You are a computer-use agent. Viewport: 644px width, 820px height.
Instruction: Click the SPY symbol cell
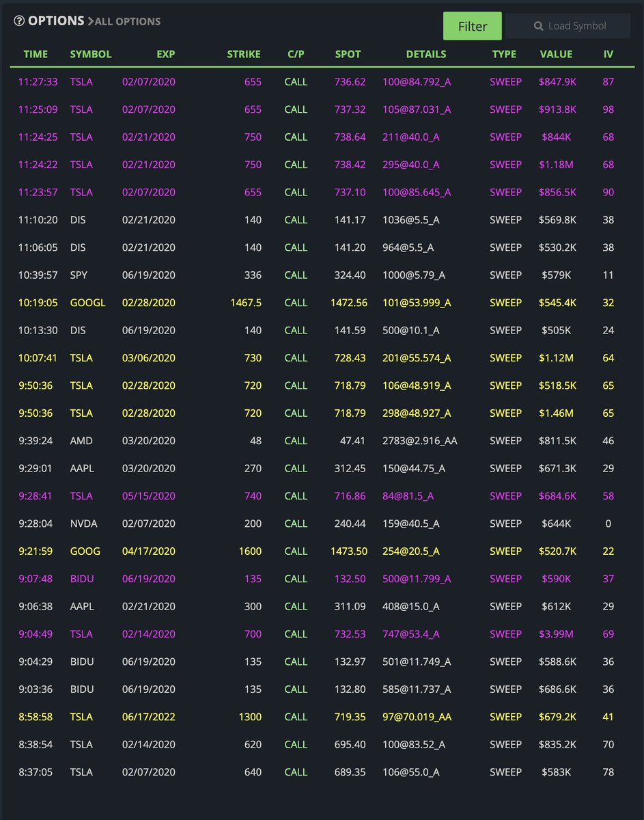point(79,275)
